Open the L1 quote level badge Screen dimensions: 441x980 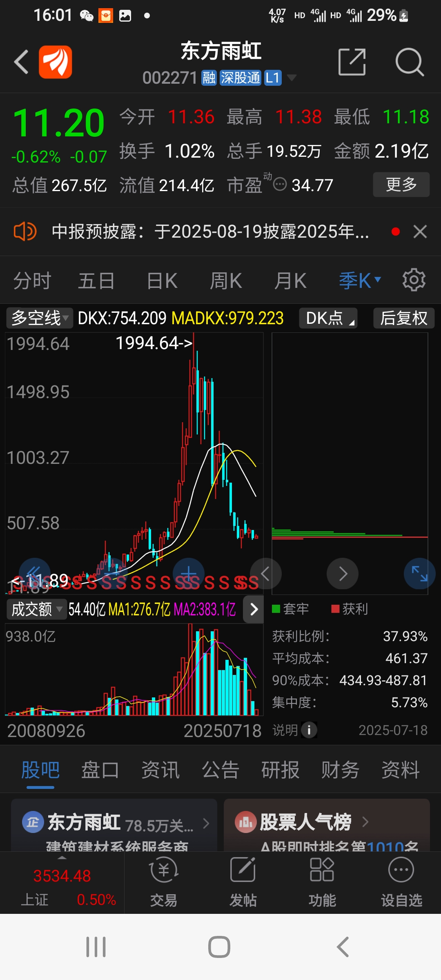pyautogui.click(x=273, y=78)
